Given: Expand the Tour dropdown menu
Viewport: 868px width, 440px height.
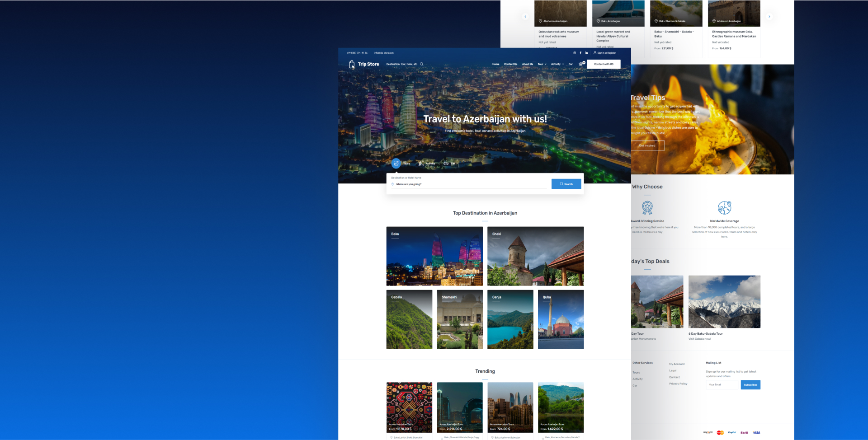Looking at the screenshot, I should (x=542, y=64).
